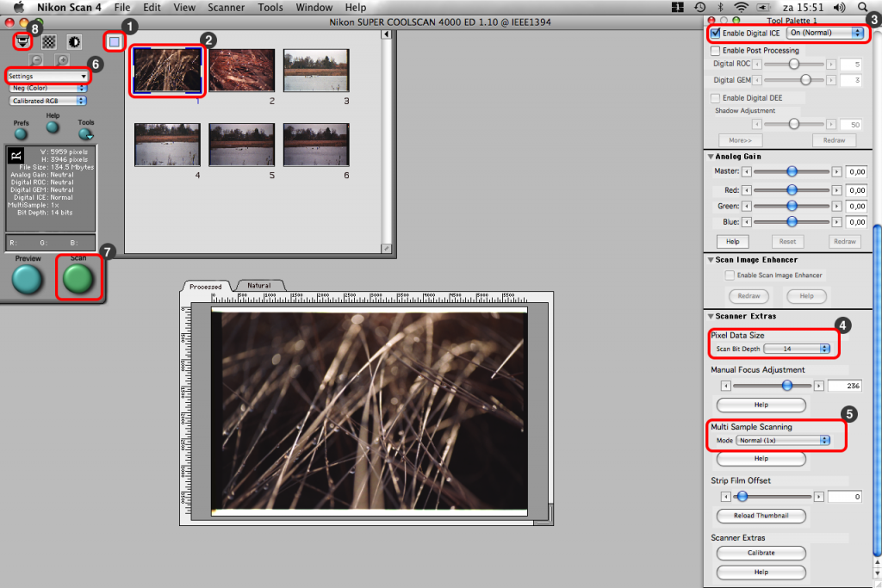
Task: Open the Multi Sample Scanning Mode dropdown
Action: (784, 440)
